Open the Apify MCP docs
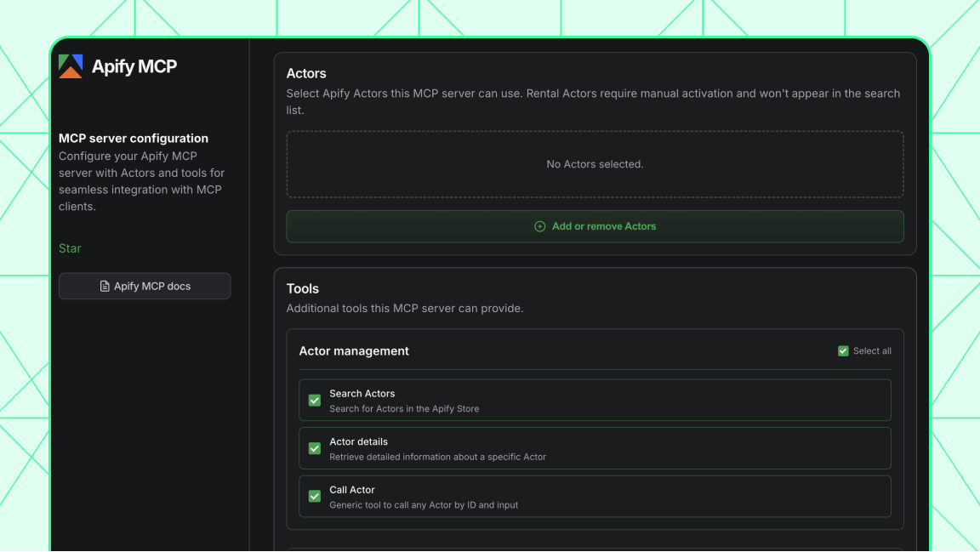Viewport: 980px width, 552px height. pos(145,286)
